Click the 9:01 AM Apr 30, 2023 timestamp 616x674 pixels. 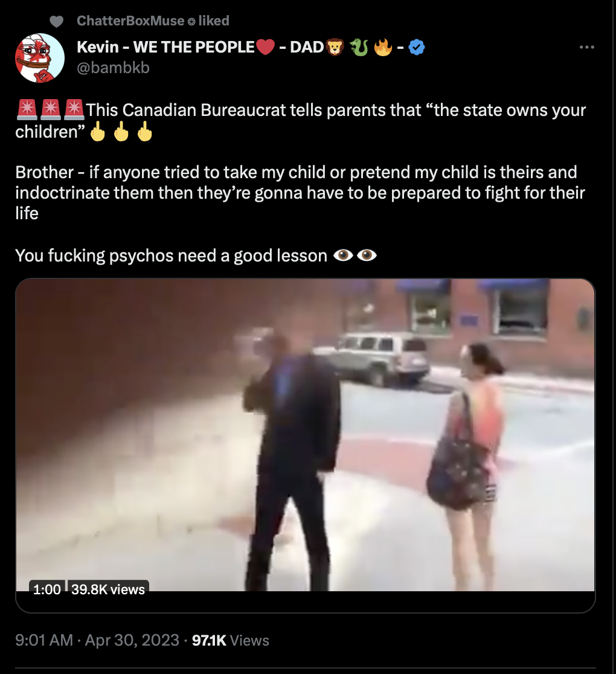coord(97,640)
